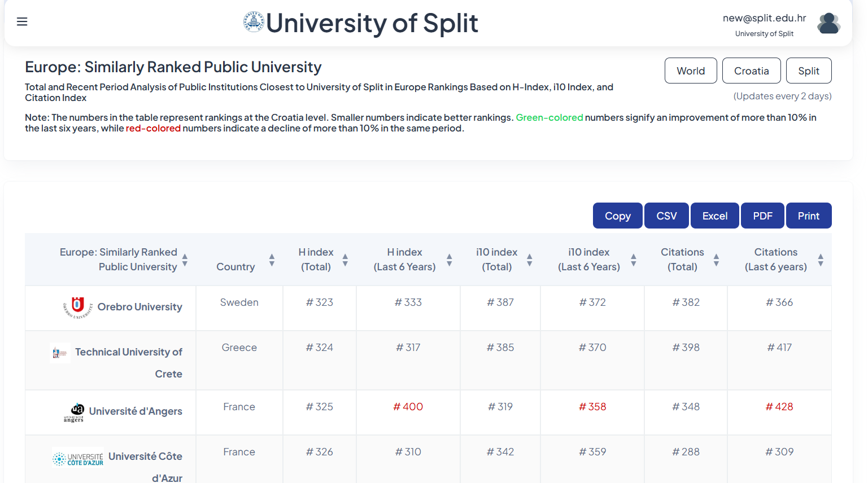Screen dimensions: 868x483
Task: Open the hamburger navigation menu
Action: pos(22,21)
